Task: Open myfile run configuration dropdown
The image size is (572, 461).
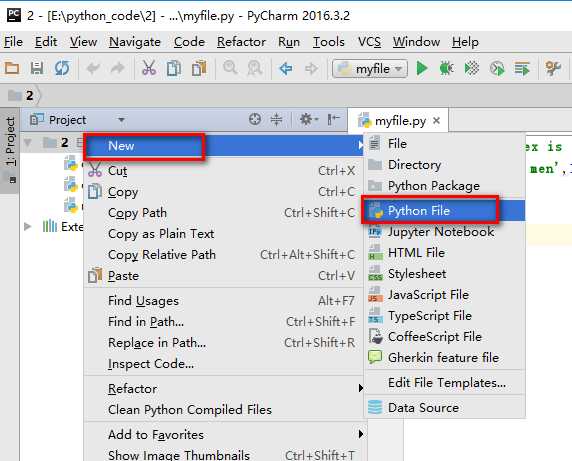Action: pos(370,69)
